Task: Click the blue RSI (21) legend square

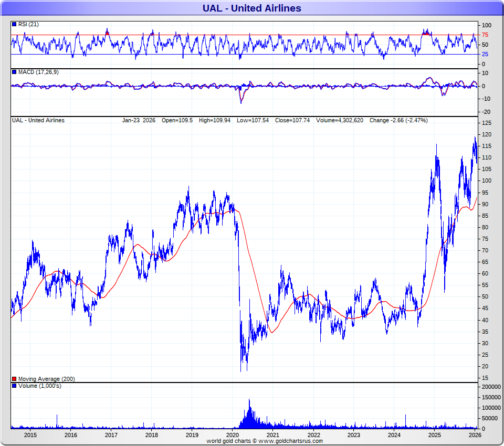Action: 14,24
